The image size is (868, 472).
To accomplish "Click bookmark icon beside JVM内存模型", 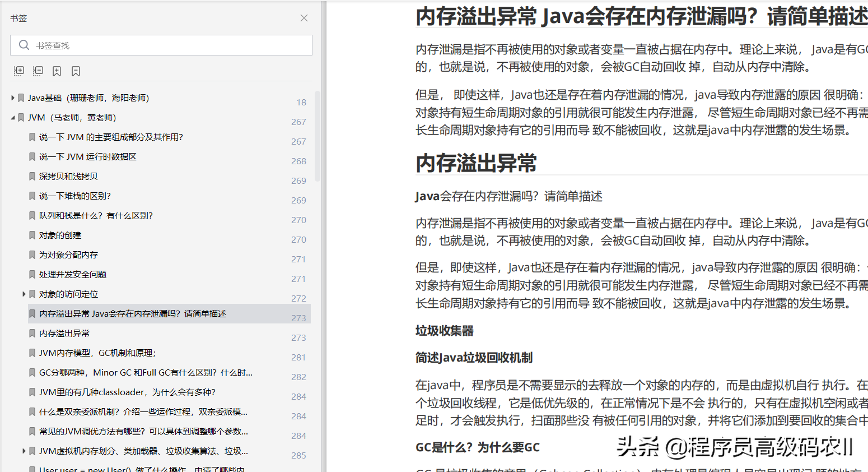I will coord(32,353).
